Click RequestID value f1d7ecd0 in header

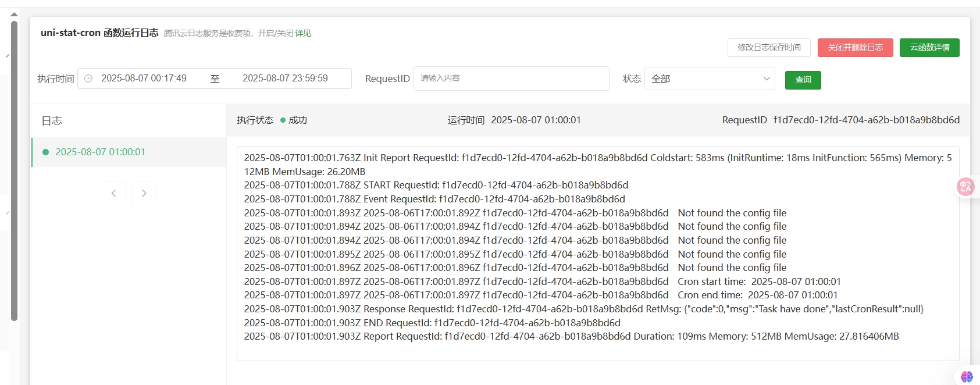[x=867, y=120]
